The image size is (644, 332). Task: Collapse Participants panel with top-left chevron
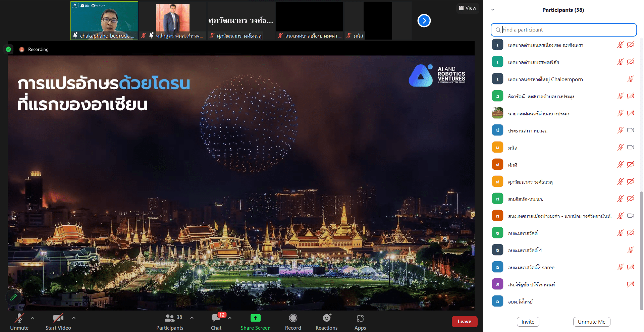point(493,10)
